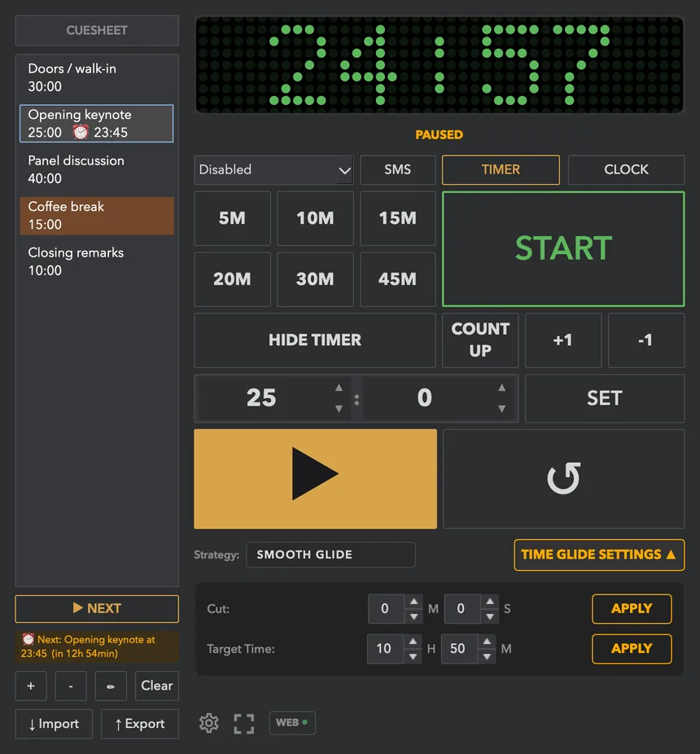This screenshot has width=700, height=754.
Task: Click the 'Next: Opening keynote at 23:45' notice
Action: coord(97,647)
